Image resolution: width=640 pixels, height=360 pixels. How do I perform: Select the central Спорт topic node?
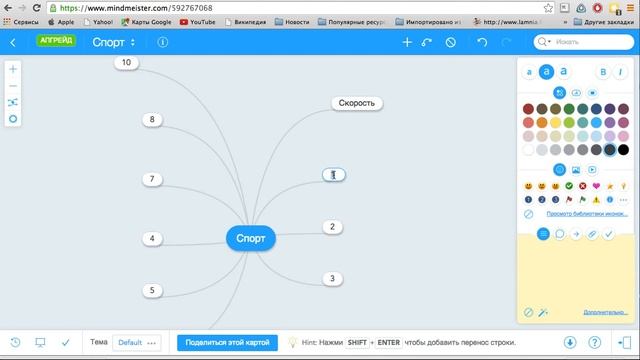point(251,238)
